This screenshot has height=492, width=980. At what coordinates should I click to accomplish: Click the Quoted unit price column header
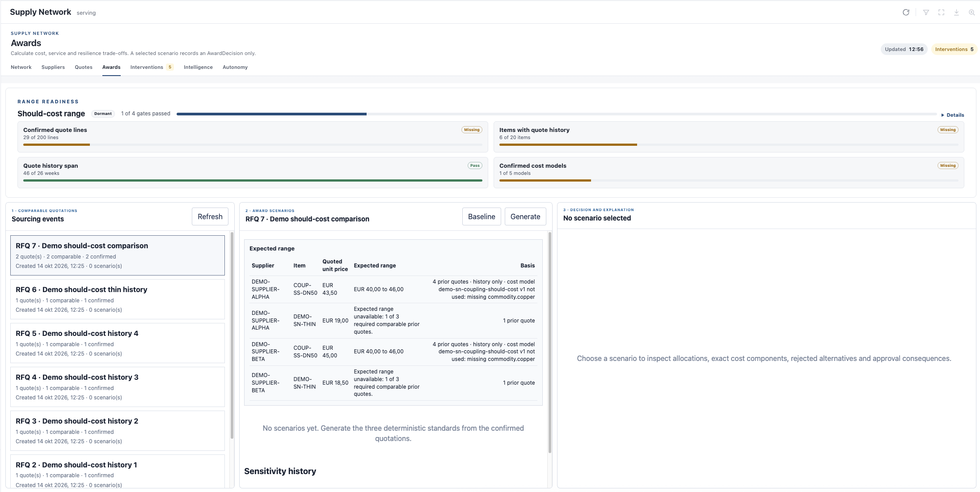[335, 265]
